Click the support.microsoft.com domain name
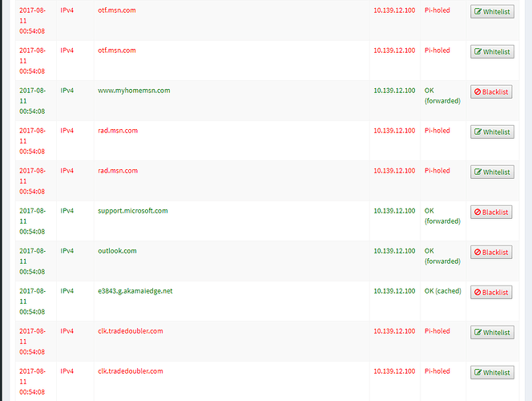The width and height of the screenshot is (532, 401). (x=132, y=211)
